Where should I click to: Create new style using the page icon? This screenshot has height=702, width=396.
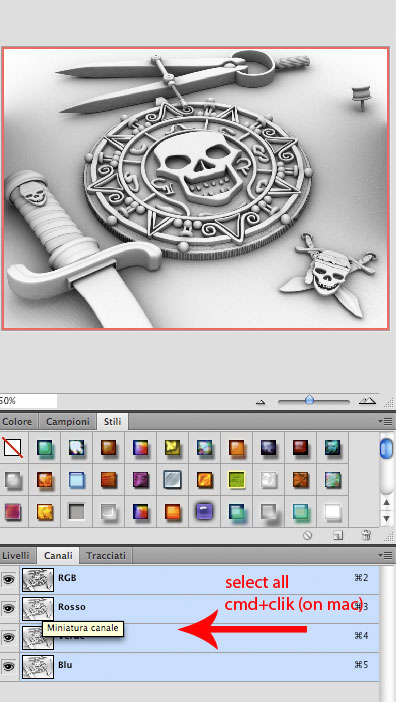pos(338,535)
